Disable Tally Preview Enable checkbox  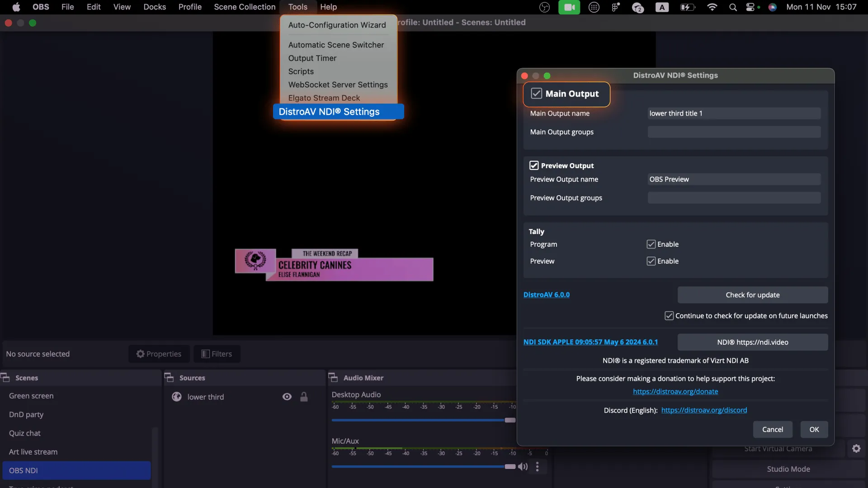click(651, 261)
